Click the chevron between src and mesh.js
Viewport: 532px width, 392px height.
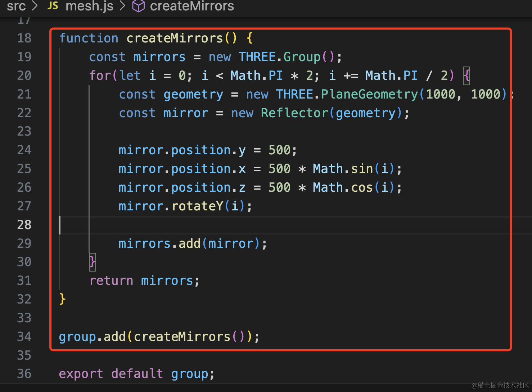(x=35, y=6)
